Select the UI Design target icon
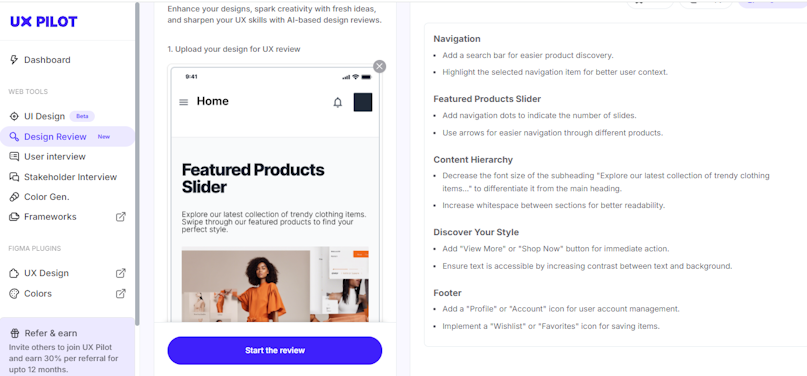807x376 pixels. [14, 116]
